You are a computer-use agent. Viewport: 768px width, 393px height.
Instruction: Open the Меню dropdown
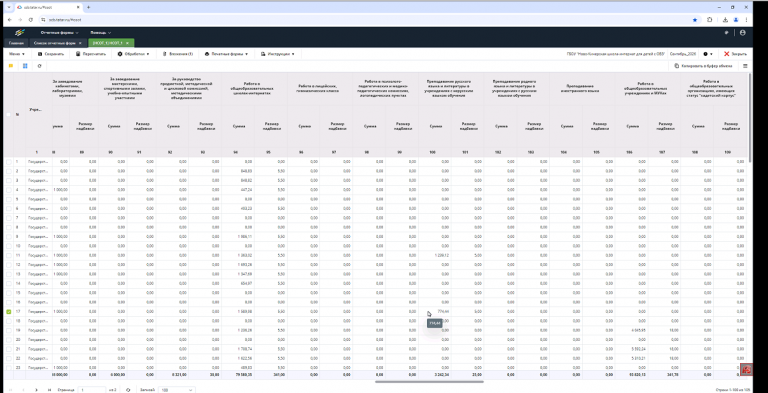(17, 54)
